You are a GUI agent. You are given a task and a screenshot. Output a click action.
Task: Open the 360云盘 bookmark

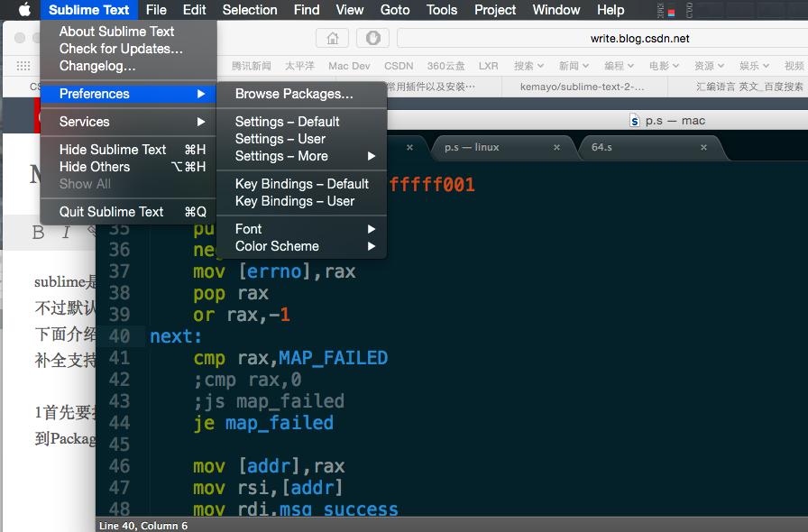pos(445,66)
